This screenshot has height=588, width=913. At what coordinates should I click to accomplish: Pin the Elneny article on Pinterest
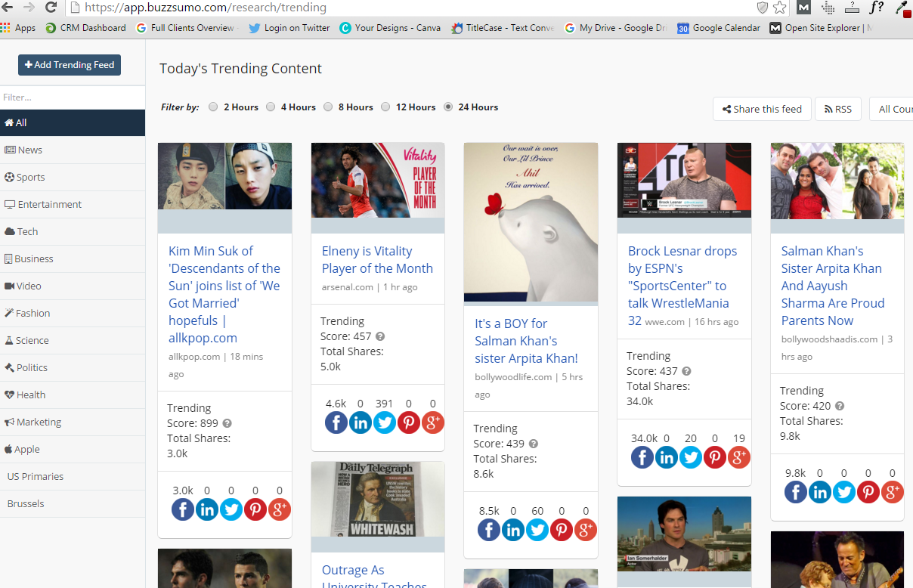[409, 422]
